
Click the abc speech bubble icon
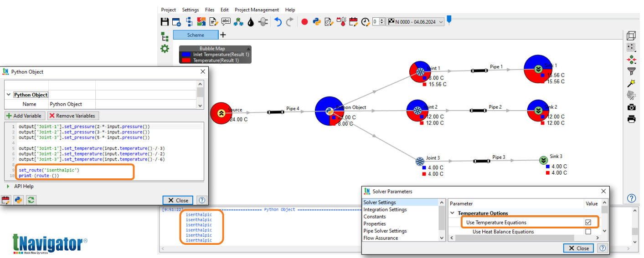coord(226,21)
